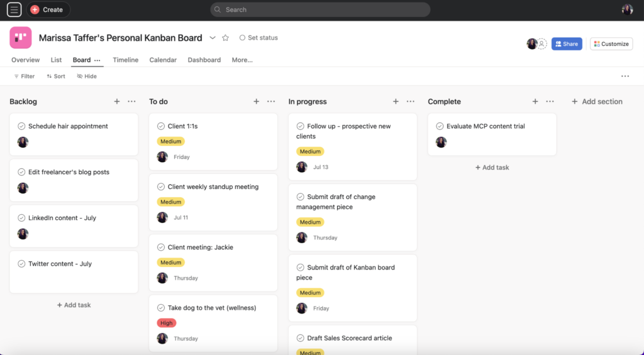Click Medium tag on Client 1:1s
This screenshot has width=644, height=355.
coord(171,141)
